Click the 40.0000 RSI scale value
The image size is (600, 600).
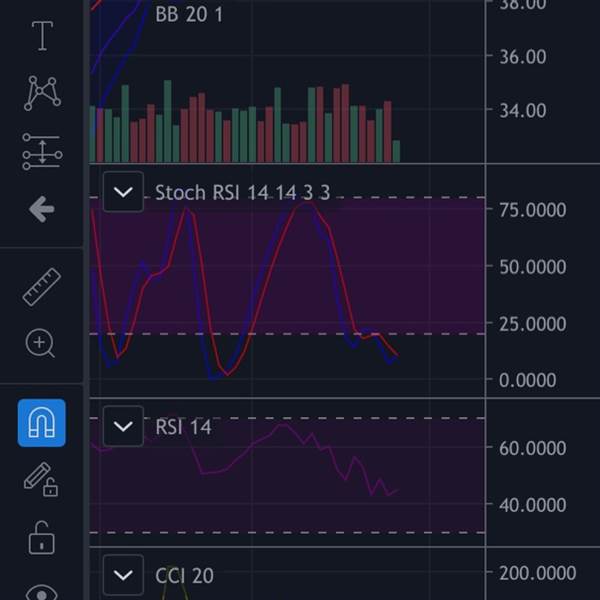tap(533, 505)
